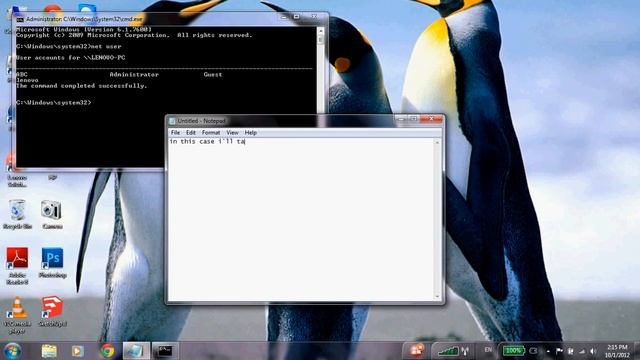Switch to Notepad via its taskbar button
Screen dimensions: 640x360
(x=136, y=351)
